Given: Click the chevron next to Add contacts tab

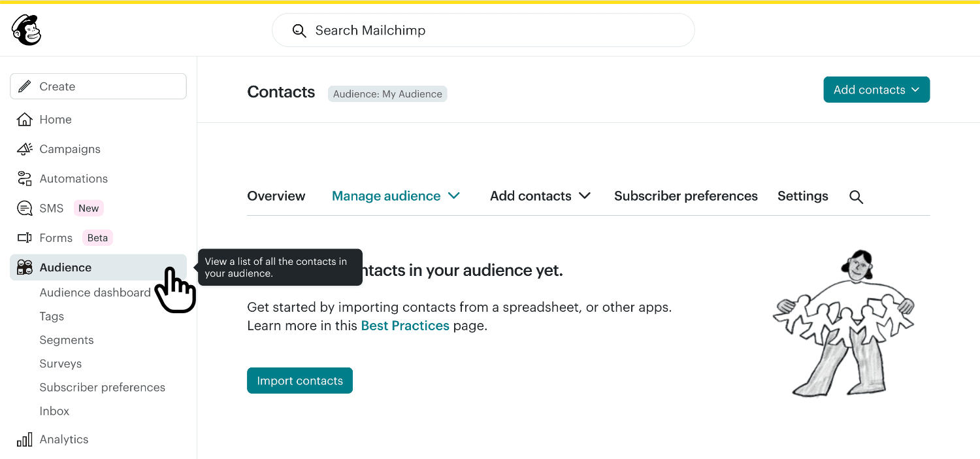Looking at the screenshot, I should [x=585, y=196].
